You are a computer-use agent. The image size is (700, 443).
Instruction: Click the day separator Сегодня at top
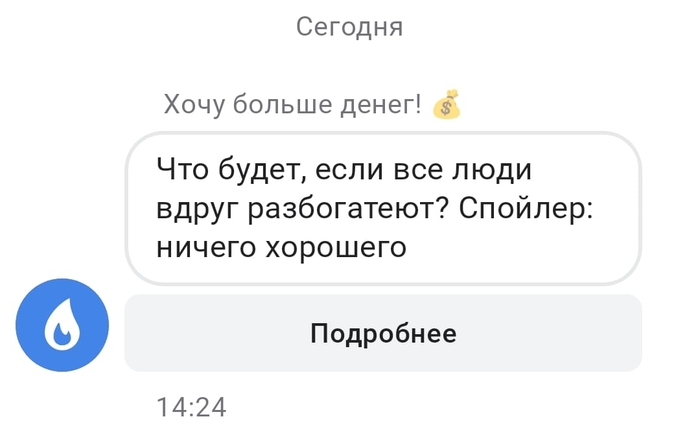(349, 27)
